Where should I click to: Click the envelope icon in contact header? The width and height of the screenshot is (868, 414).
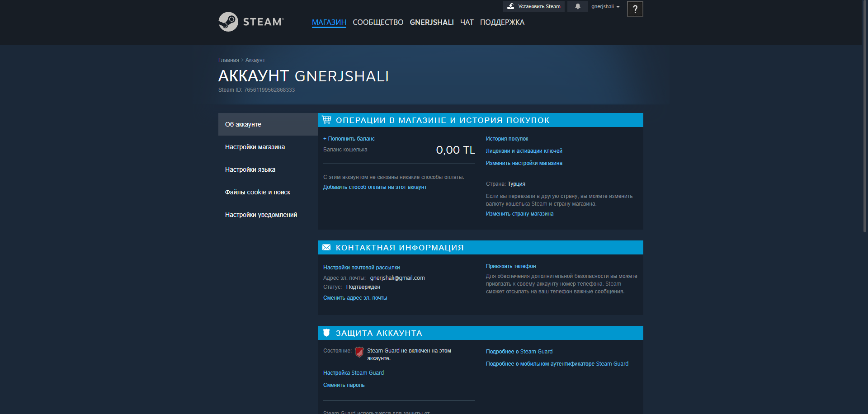(x=326, y=247)
